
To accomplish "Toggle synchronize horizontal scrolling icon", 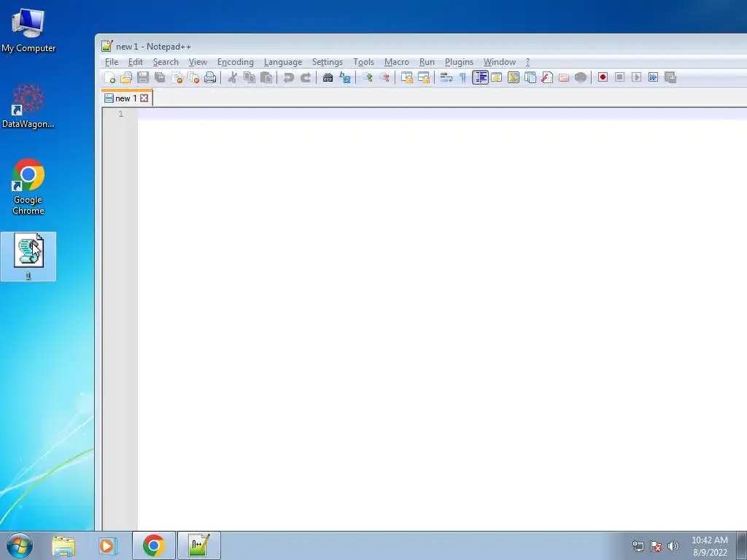I will [424, 77].
